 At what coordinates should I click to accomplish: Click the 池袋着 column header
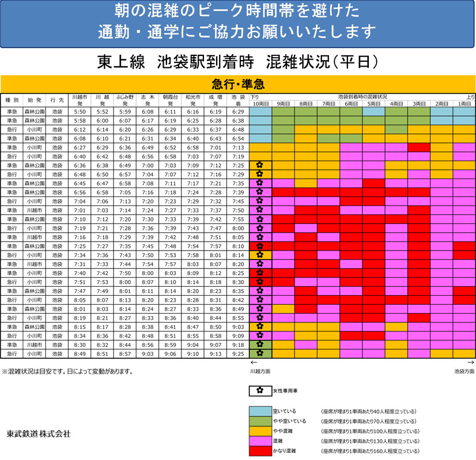click(239, 99)
